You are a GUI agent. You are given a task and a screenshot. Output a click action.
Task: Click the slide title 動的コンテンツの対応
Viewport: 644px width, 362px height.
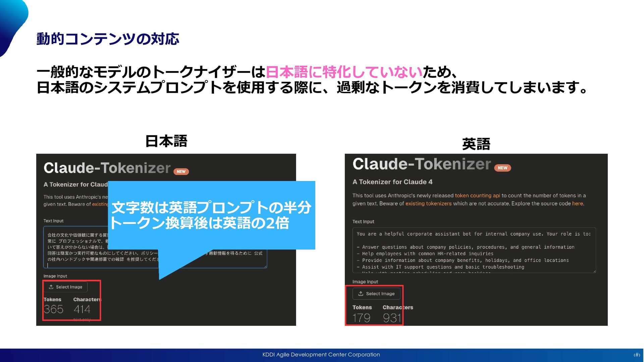(108, 39)
